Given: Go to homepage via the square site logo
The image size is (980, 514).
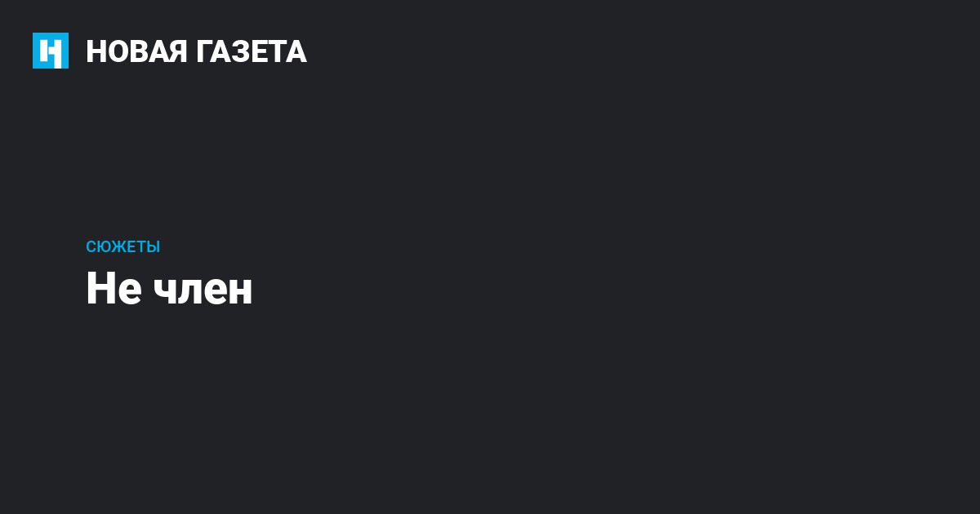Looking at the screenshot, I should (x=51, y=51).
